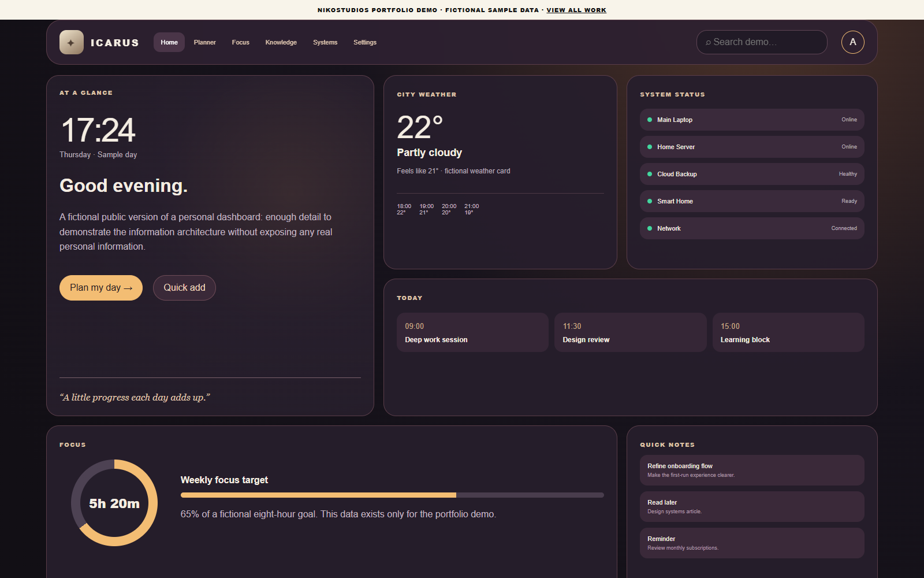Click the Connected status label
The width and height of the screenshot is (924, 578).
pos(844,228)
